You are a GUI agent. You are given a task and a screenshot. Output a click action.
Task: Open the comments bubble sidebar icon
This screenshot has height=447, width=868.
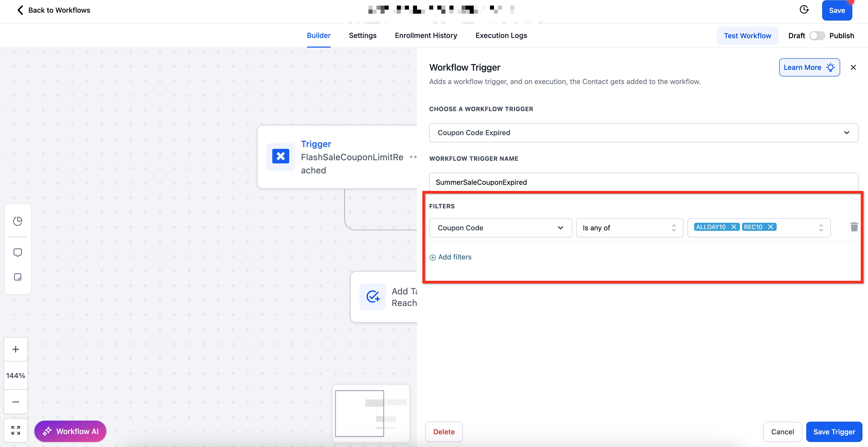coord(17,253)
